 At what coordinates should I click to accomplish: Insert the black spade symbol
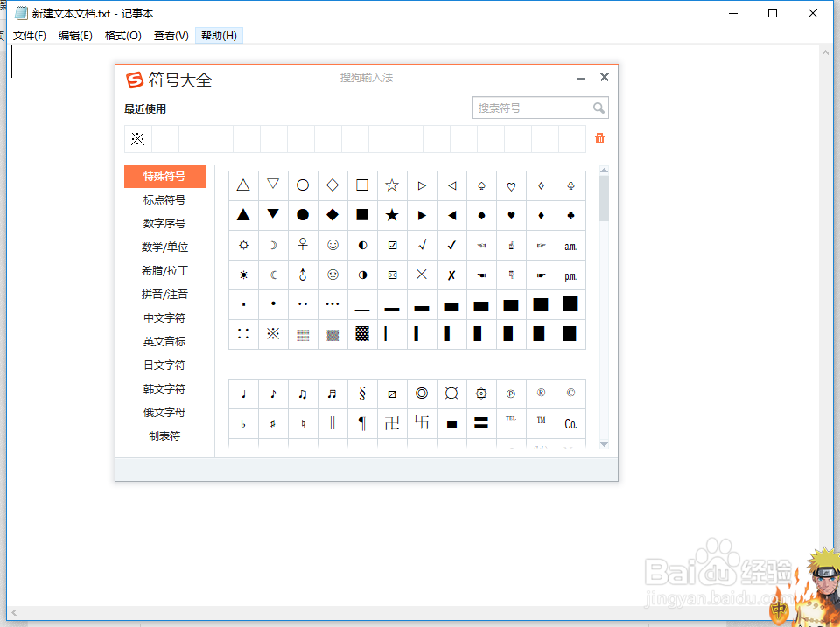pos(480,215)
